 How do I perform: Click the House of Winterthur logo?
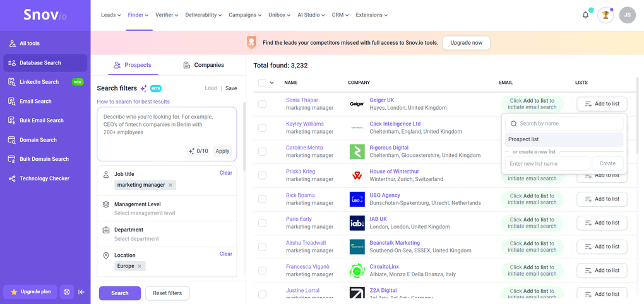357,175
